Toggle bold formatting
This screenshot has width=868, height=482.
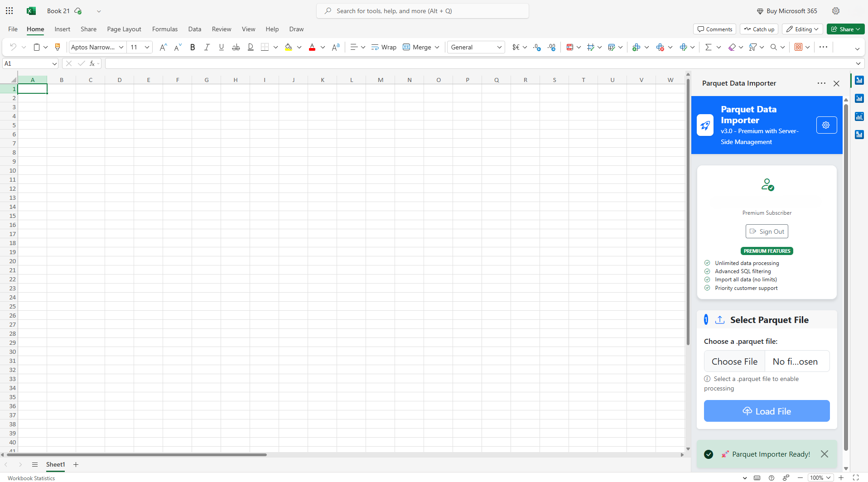tap(193, 47)
